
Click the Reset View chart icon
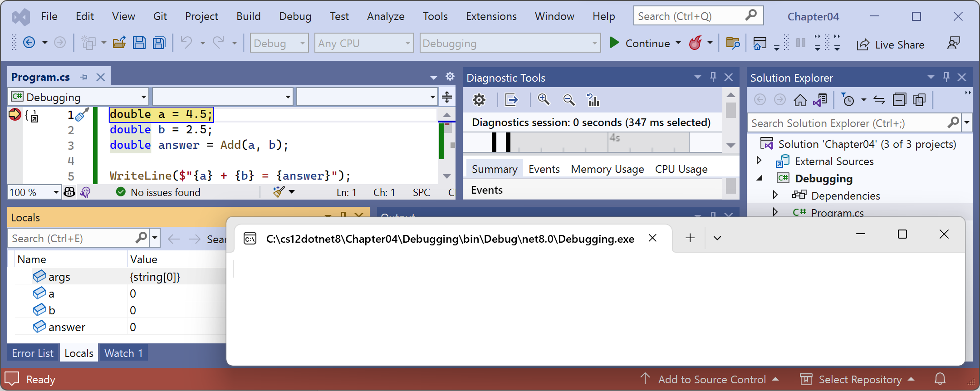(593, 100)
